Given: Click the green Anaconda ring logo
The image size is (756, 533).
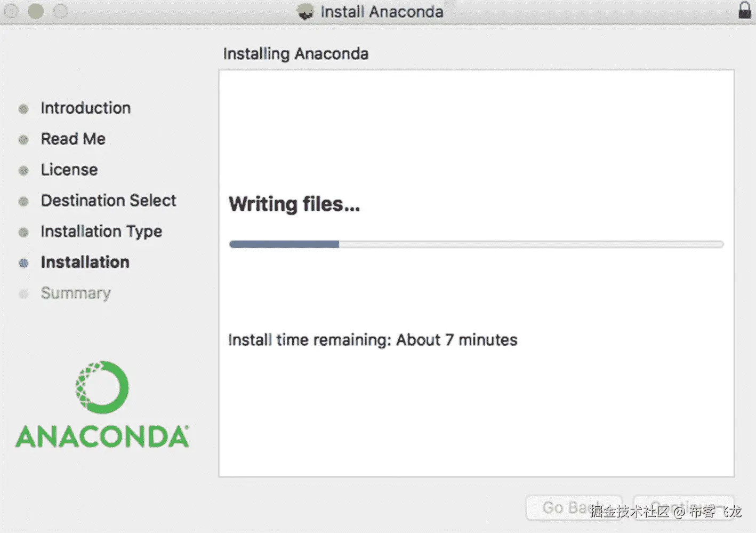Looking at the screenshot, I should 102,387.
